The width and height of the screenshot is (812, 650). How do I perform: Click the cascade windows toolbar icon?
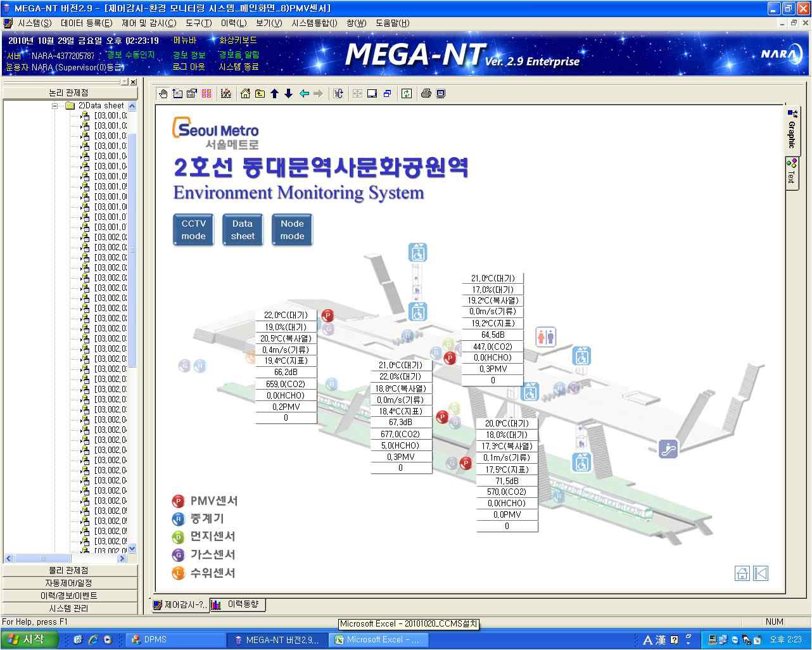pos(387,94)
